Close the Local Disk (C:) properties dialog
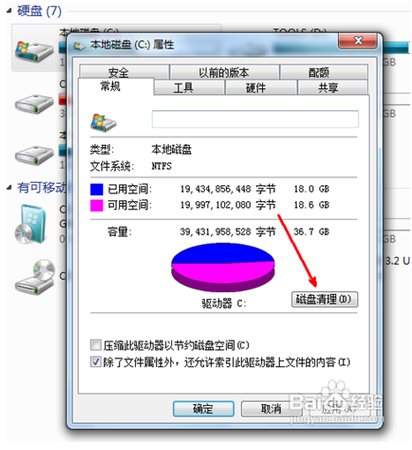The image size is (412, 450). [x=358, y=41]
